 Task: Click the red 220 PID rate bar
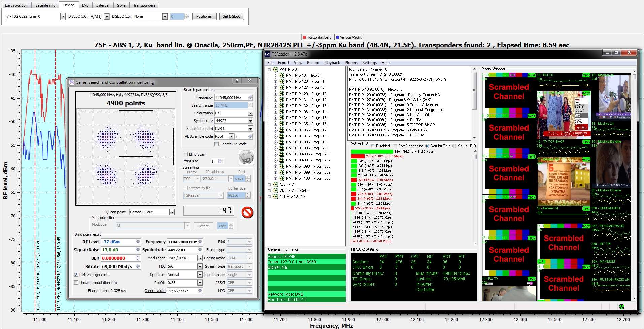point(358,156)
